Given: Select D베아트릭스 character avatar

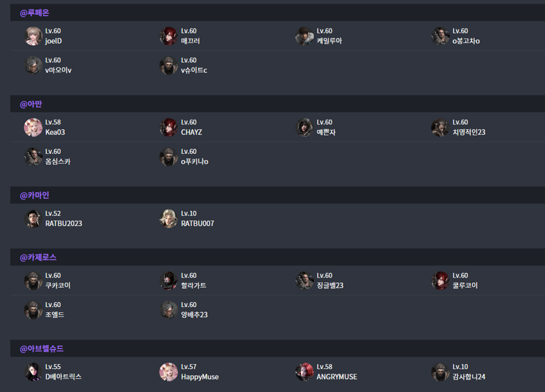Looking at the screenshot, I should pyautogui.click(x=33, y=372).
